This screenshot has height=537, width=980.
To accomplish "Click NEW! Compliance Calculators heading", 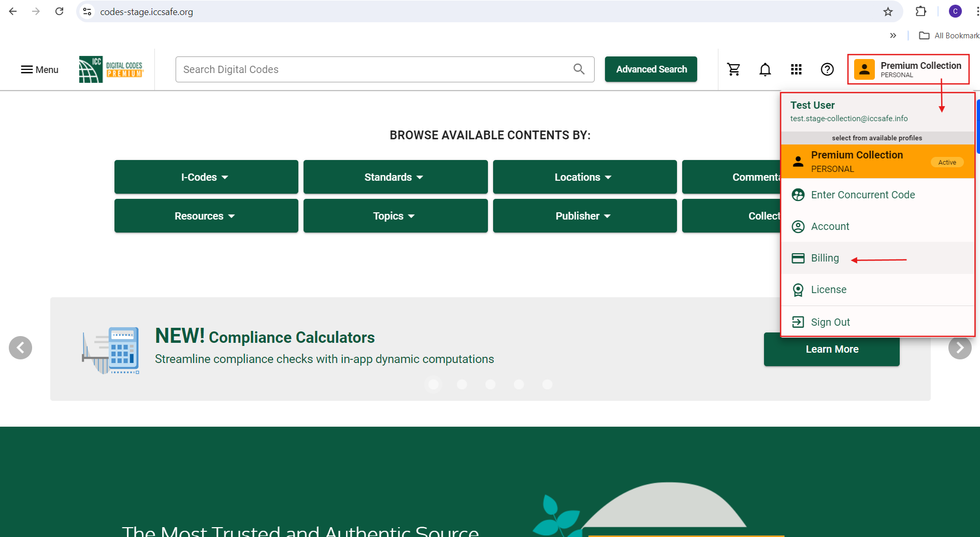I will point(265,337).
